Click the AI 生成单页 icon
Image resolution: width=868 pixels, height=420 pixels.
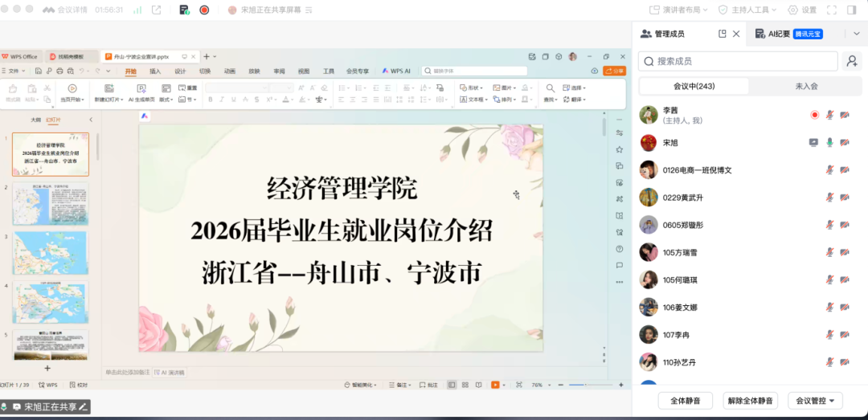point(141,88)
